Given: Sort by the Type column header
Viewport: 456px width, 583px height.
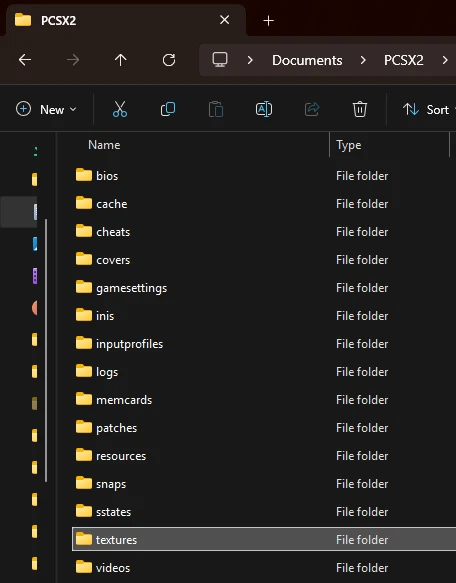Looking at the screenshot, I should [x=349, y=145].
